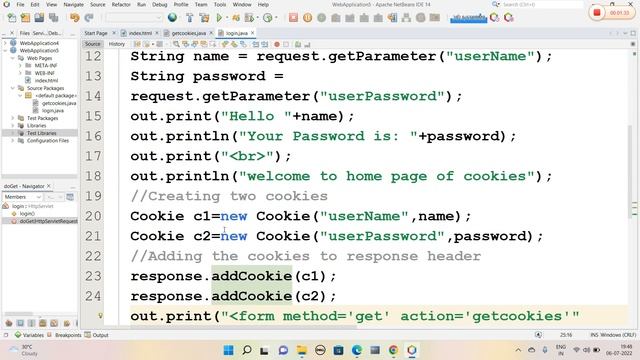Image resolution: width=640 pixels, height=360 pixels.
Task: Click the memory usage garbage collection bar
Action: pos(469,18)
